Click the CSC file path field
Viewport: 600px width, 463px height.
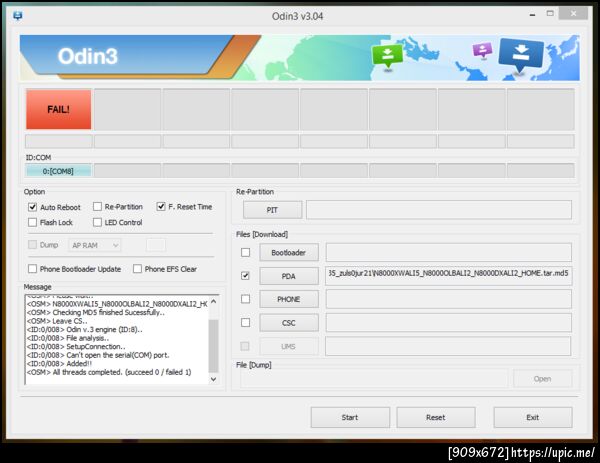coord(449,323)
